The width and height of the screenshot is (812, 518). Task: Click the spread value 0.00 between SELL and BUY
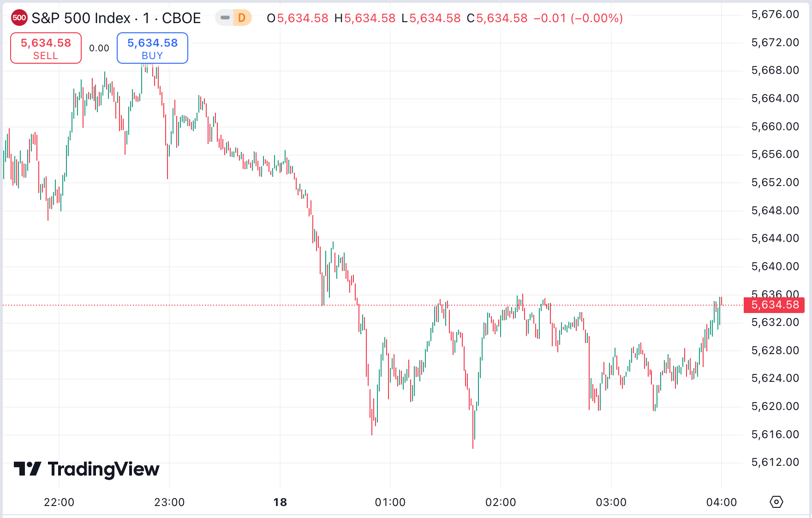(100, 48)
